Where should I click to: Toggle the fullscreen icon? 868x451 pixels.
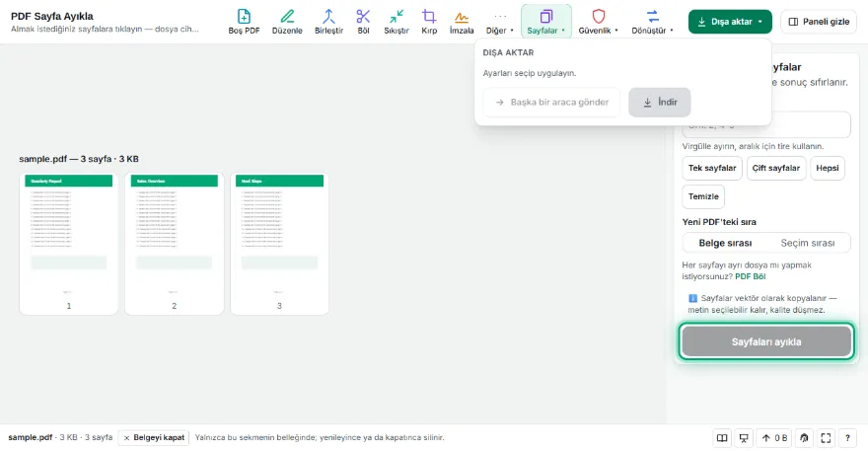[x=826, y=438]
